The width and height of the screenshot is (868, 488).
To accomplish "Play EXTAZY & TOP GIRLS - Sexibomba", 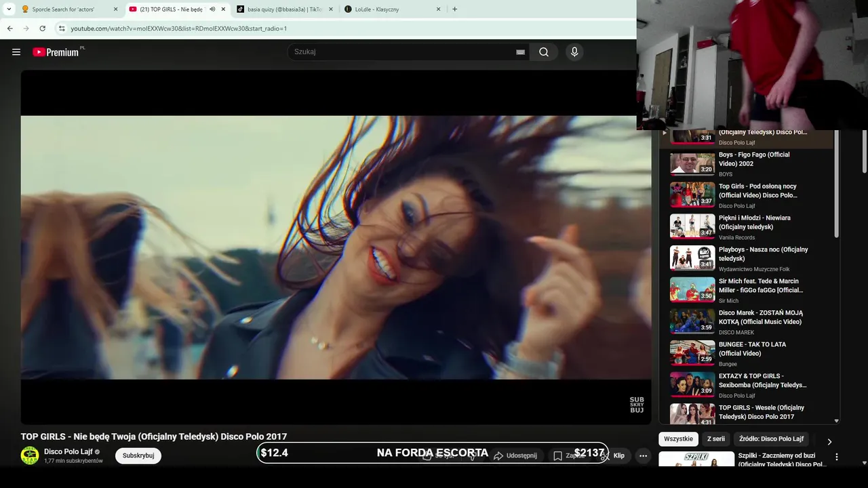I will [763, 380].
